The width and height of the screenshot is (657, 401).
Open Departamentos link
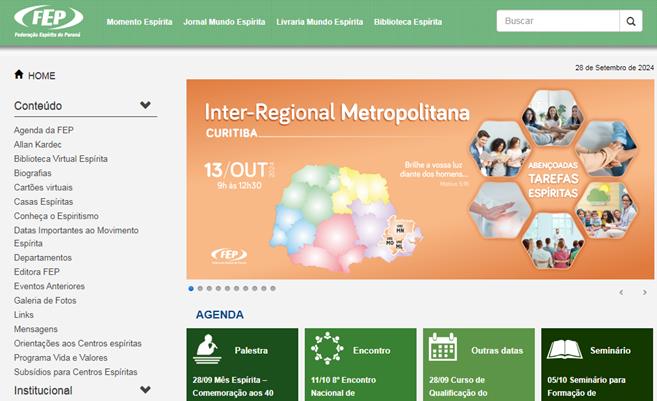(43, 258)
